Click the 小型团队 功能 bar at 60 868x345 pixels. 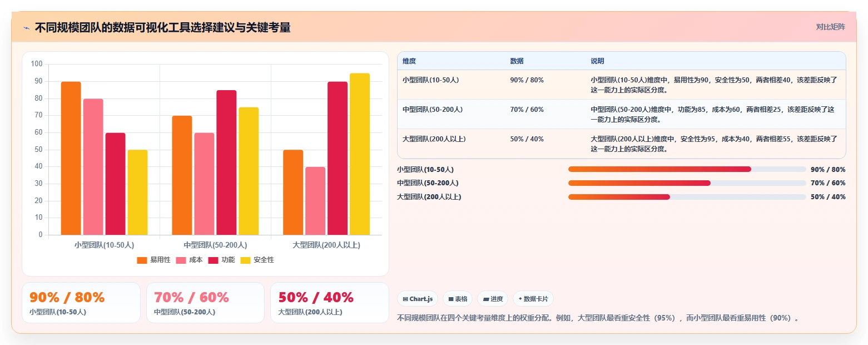115,184
